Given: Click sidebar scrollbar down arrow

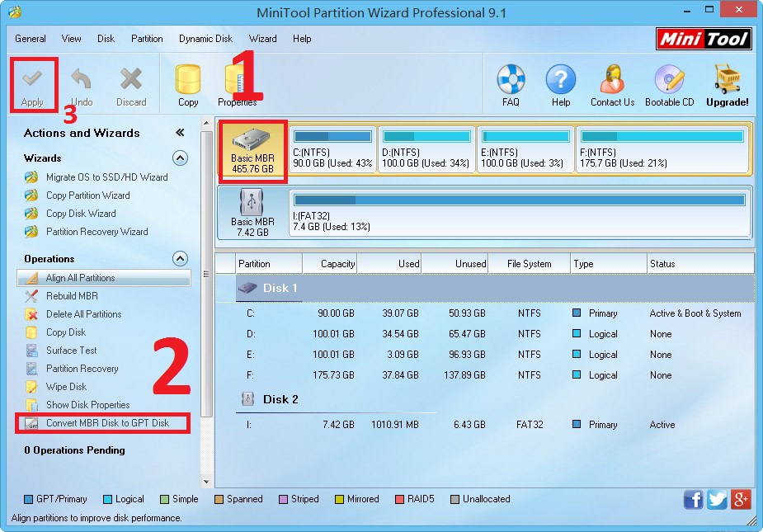Looking at the screenshot, I should pyautogui.click(x=206, y=482).
